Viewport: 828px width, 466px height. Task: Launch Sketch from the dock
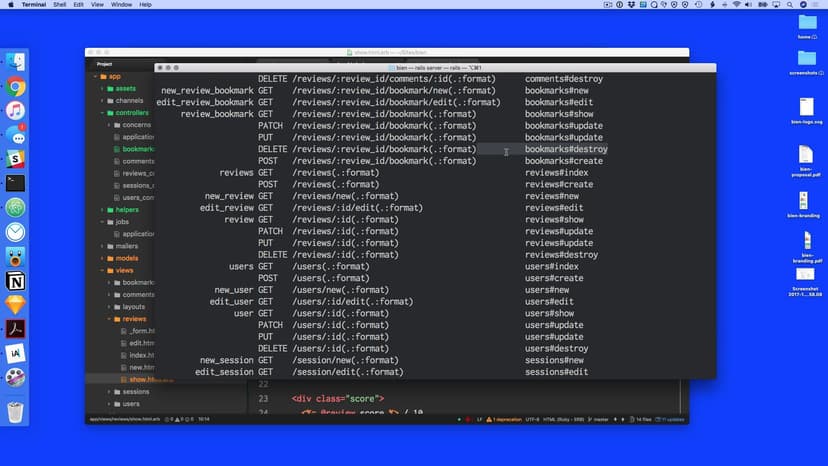point(15,304)
